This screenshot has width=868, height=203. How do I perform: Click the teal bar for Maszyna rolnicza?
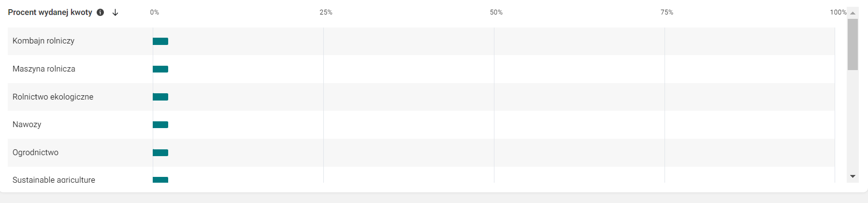pyautogui.click(x=160, y=69)
